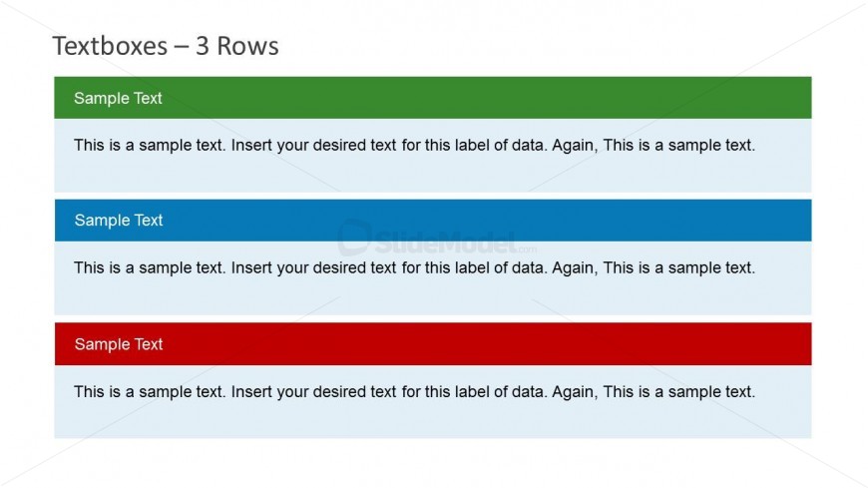Click "Sample Text" label in blue header
The width and height of the screenshot is (868, 488).
[118, 221]
